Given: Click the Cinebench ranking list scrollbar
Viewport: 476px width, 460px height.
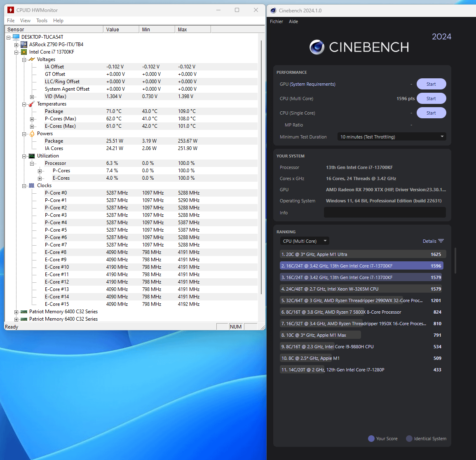Looking at the screenshot, I should click(455, 261).
